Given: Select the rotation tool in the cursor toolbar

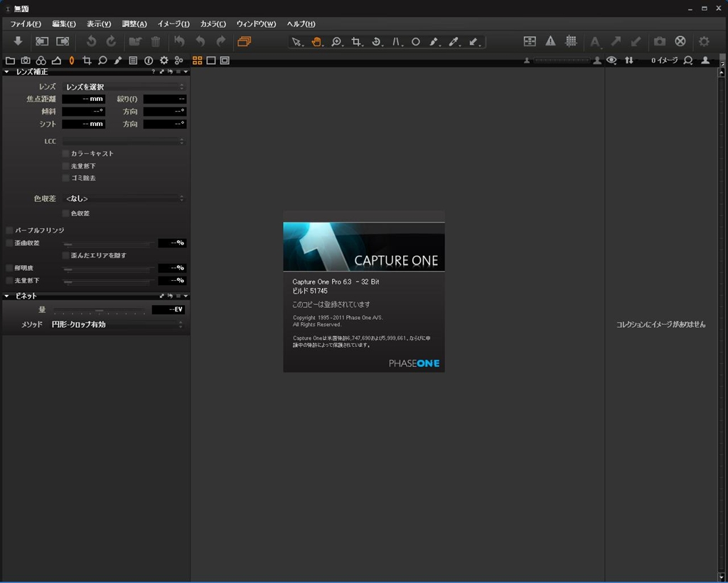Looking at the screenshot, I should pyautogui.click(x=376, y=41).
